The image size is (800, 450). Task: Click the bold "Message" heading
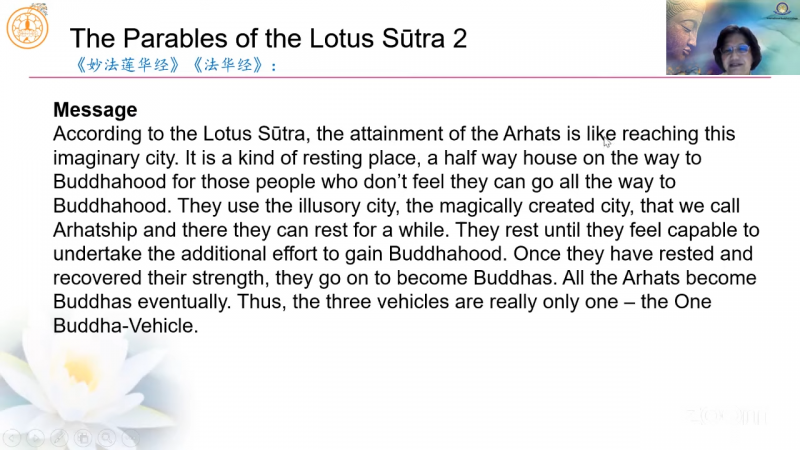94,110
